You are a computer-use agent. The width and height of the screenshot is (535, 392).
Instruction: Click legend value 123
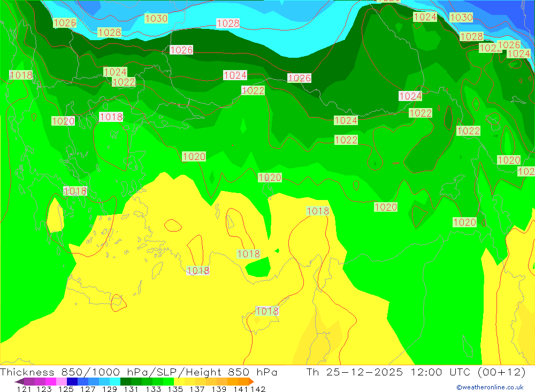click(x=44, y=389)
